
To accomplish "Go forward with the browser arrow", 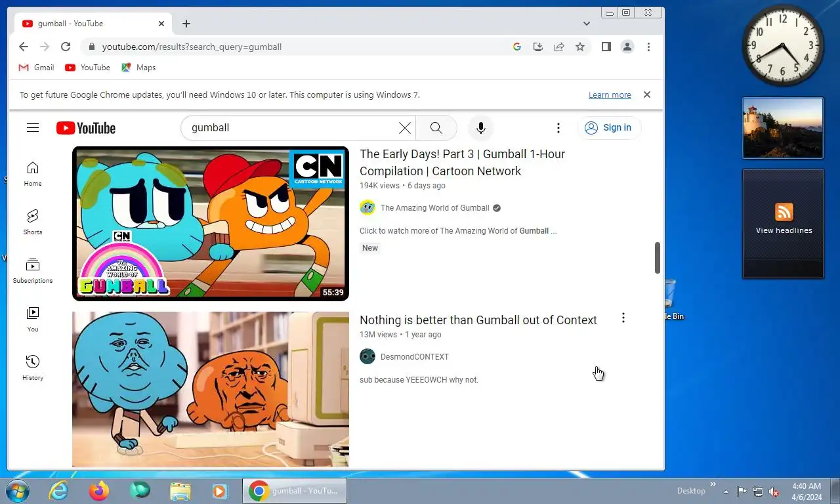I will tap(45, 47).
